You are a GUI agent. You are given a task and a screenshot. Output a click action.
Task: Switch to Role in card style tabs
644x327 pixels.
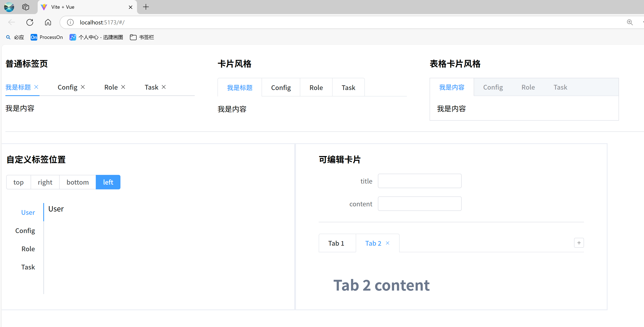(x=316, y=88)
